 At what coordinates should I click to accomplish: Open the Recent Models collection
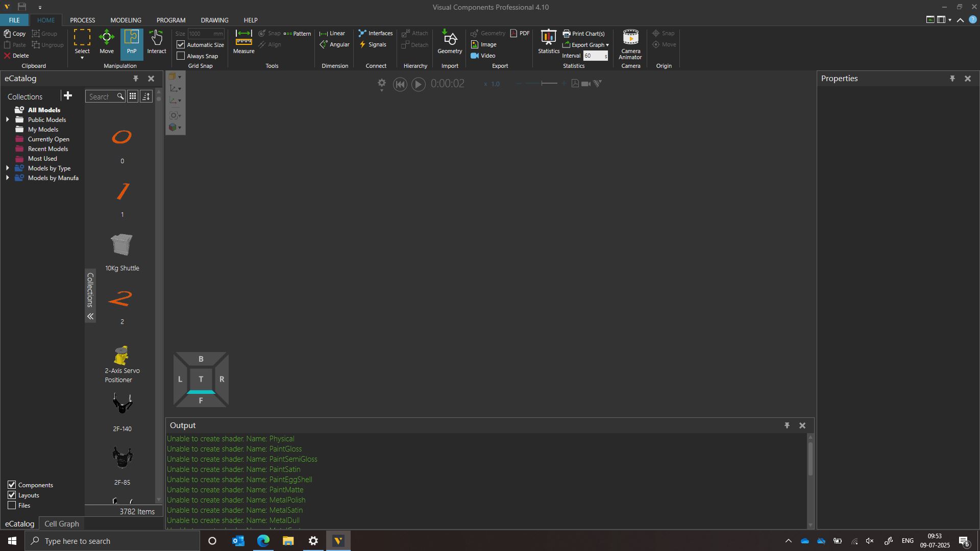tap(48, 148)
